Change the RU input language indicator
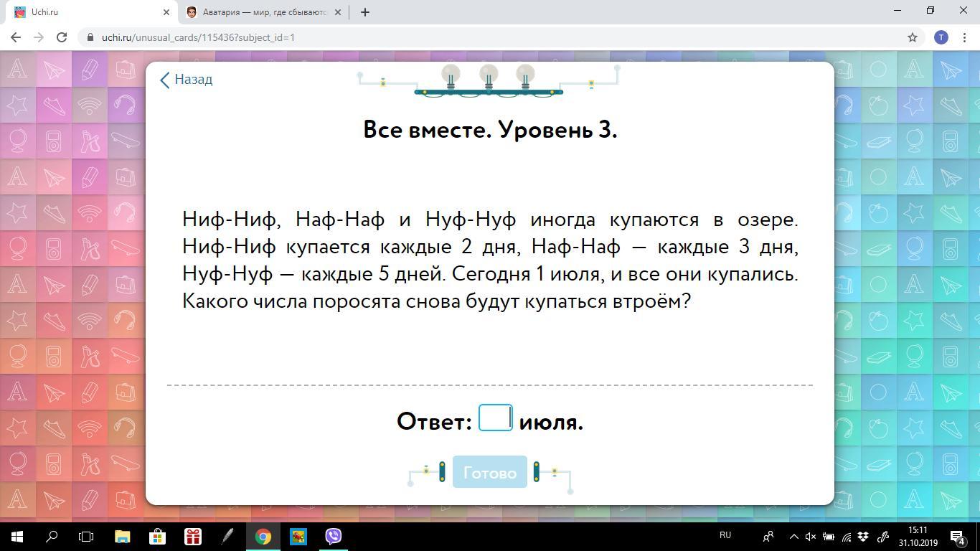This screenshot has width=980, height=551. pos(725,535)
